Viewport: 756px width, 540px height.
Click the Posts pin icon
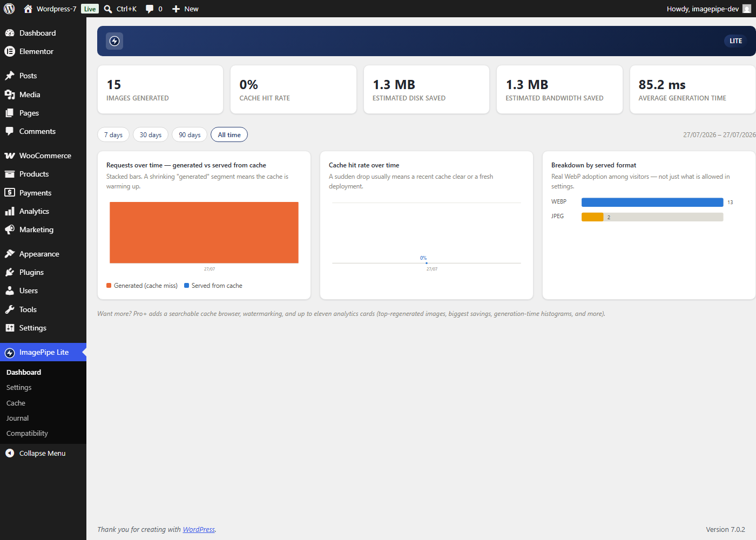click(x=10, y=76)
